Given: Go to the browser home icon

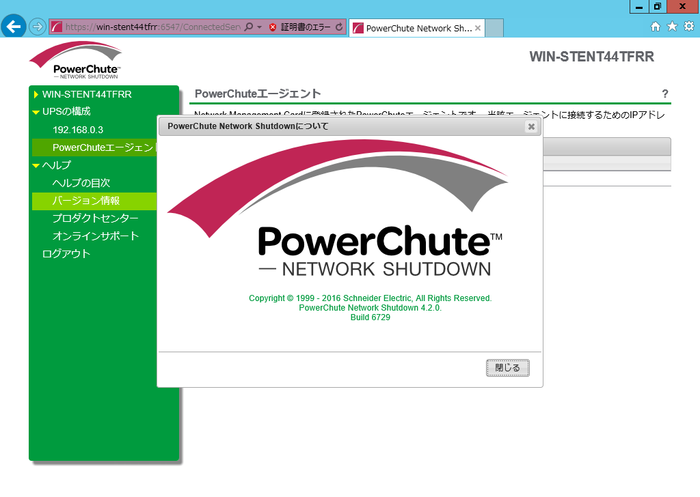Looking at the screenshot, I should point(655,27).
